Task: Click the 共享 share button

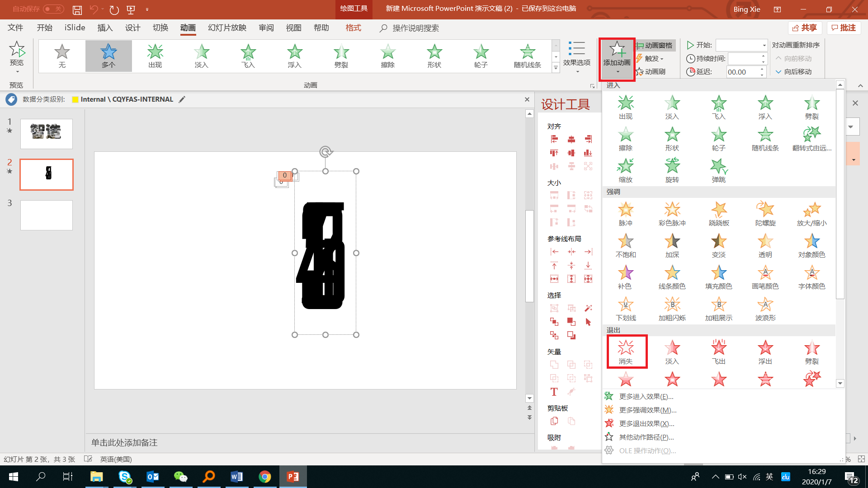Action: click(805, 28)
